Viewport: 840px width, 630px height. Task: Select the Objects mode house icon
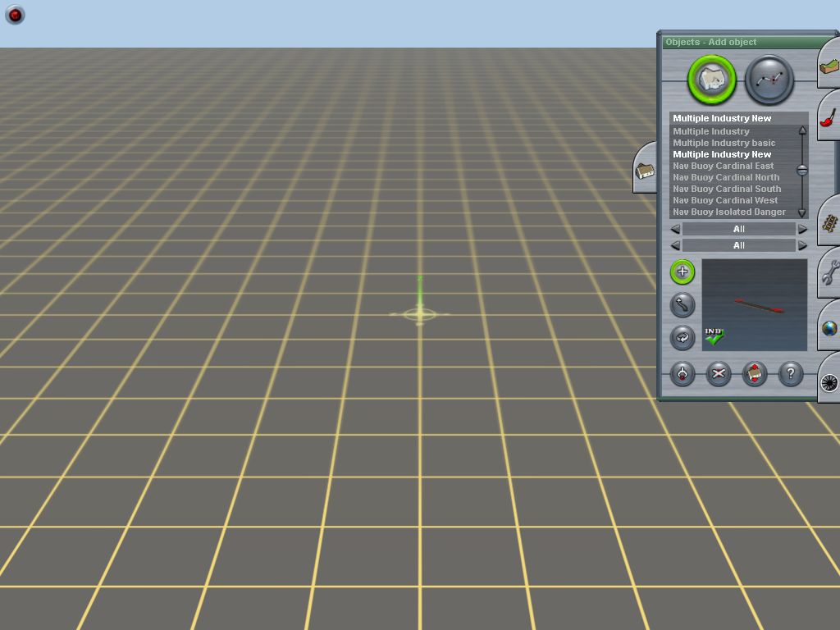[711, 80]
